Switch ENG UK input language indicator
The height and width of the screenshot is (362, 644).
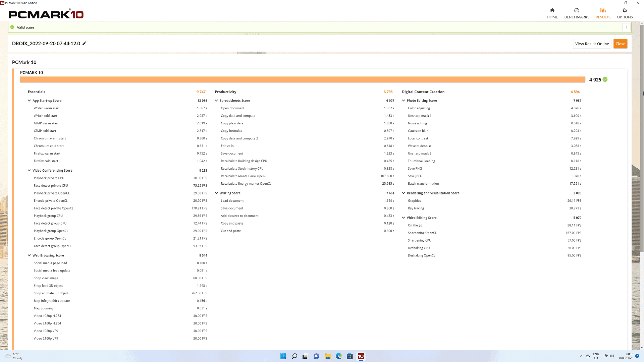(596, 356)
